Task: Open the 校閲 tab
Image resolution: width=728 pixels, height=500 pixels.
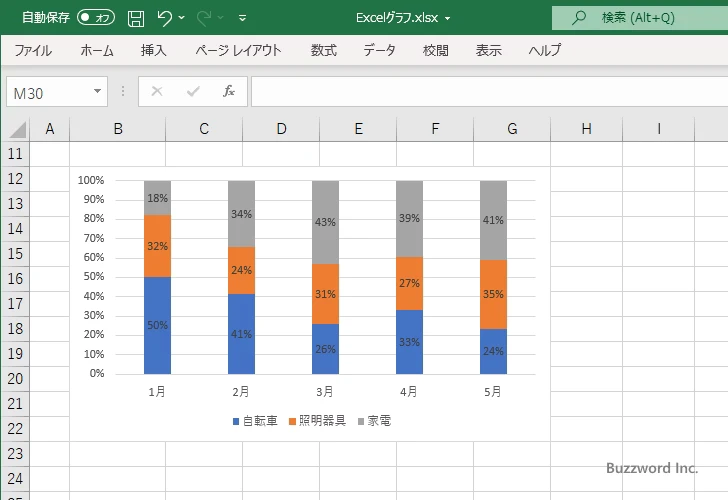Action: (x=436, y=50)
